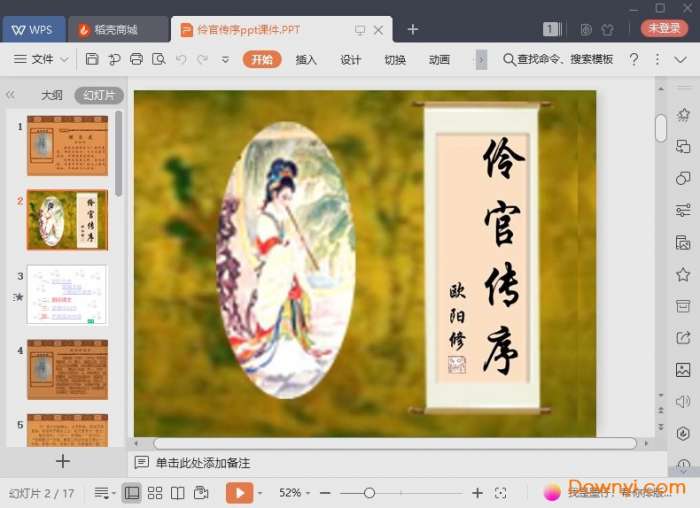700x508 pixels.
Task: Click the animation star marker on slide 3
Action: tap(18, 296)
